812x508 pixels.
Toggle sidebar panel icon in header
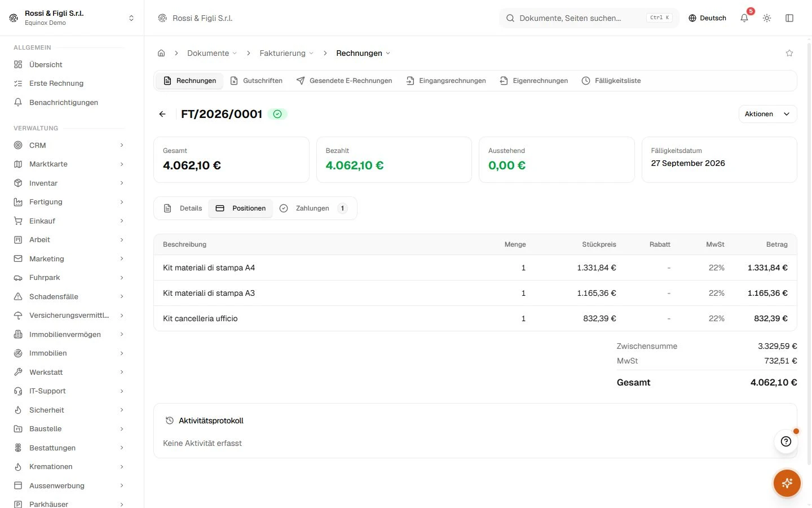789,18
